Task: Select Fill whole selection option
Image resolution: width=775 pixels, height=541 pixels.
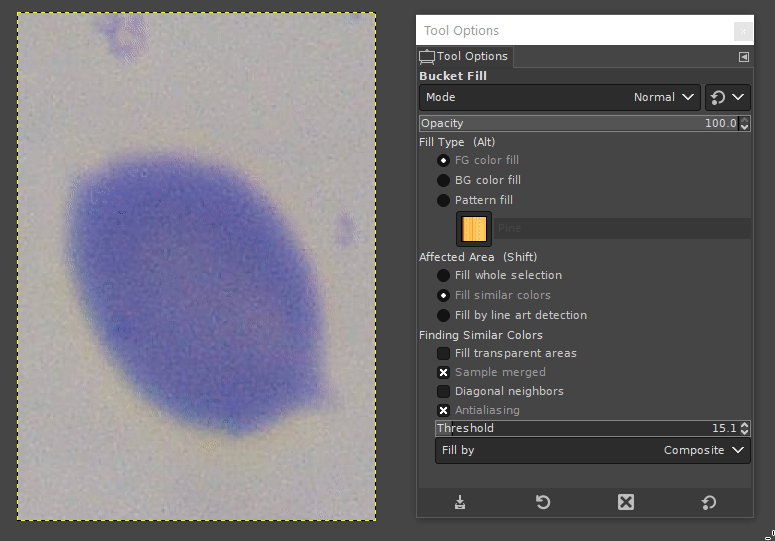Action: 443,275
